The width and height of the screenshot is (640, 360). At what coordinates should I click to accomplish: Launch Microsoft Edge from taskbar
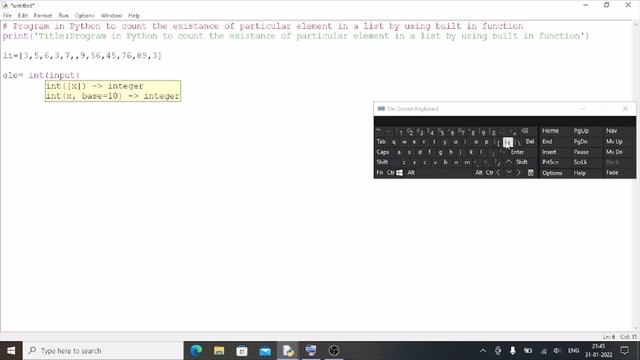[196, 351]
